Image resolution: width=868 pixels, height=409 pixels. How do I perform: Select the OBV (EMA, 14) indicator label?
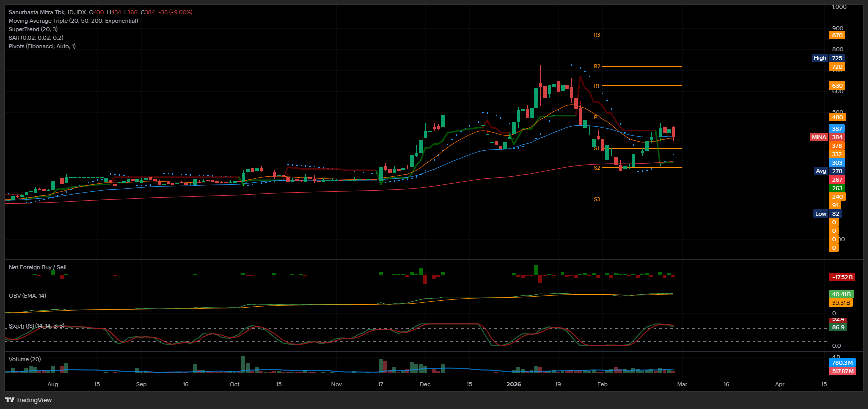coord(27,296)
